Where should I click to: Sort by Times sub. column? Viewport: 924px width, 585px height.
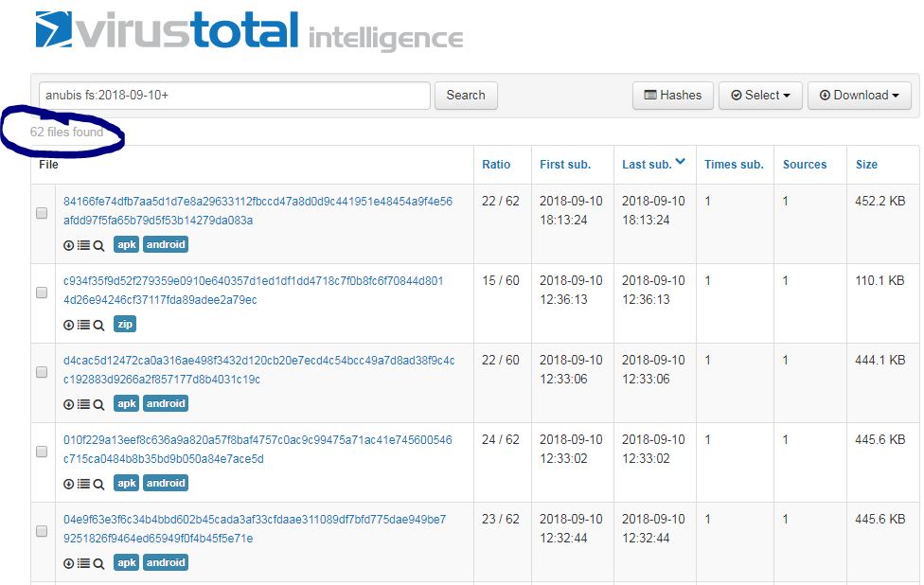click(734, 165)
